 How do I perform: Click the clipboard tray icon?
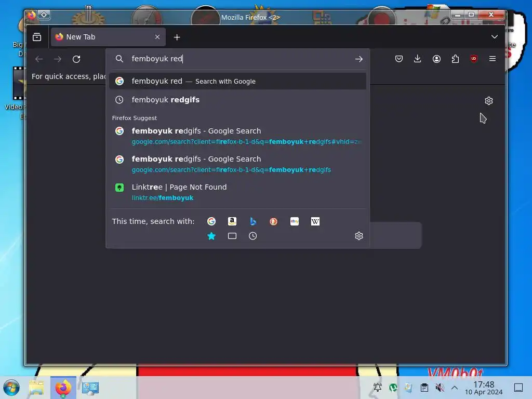[424, 388]
